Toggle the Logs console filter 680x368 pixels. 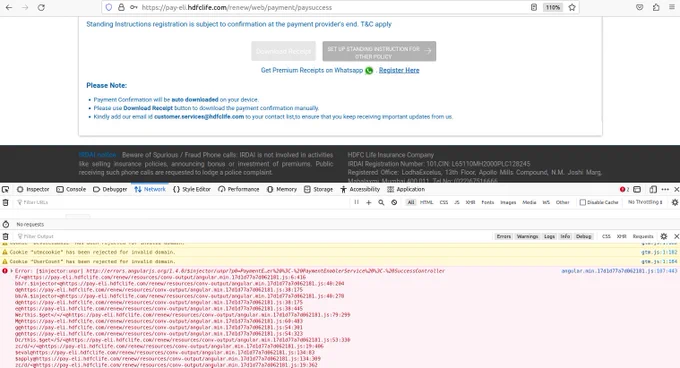coord(549,237)
